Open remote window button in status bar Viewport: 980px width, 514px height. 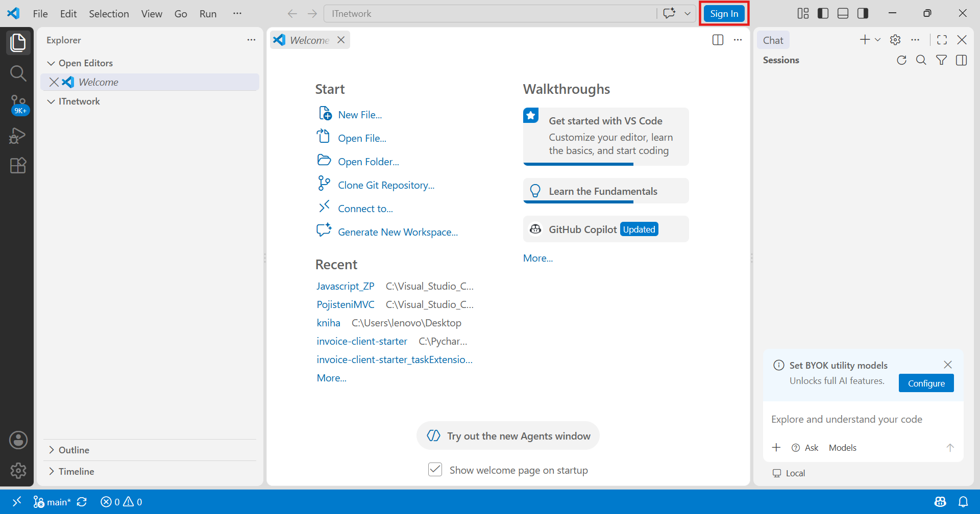[x=17, y=502]
